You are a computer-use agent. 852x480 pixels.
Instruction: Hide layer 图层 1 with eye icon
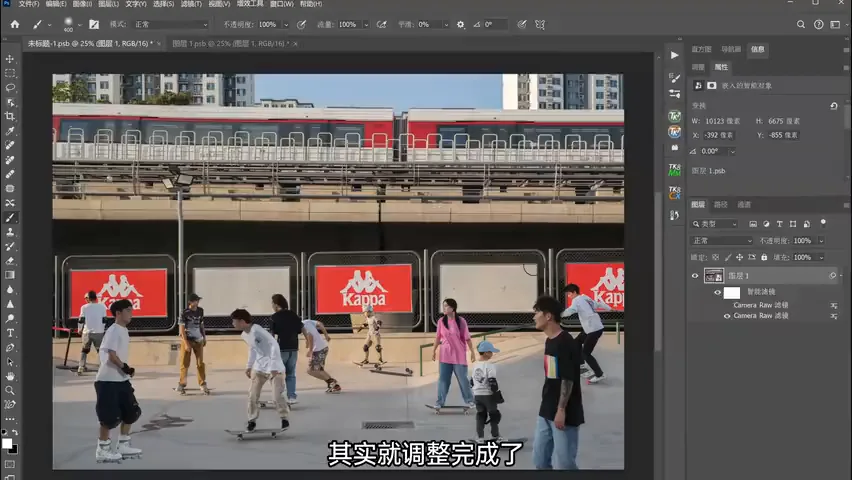[x=695, y=276]
